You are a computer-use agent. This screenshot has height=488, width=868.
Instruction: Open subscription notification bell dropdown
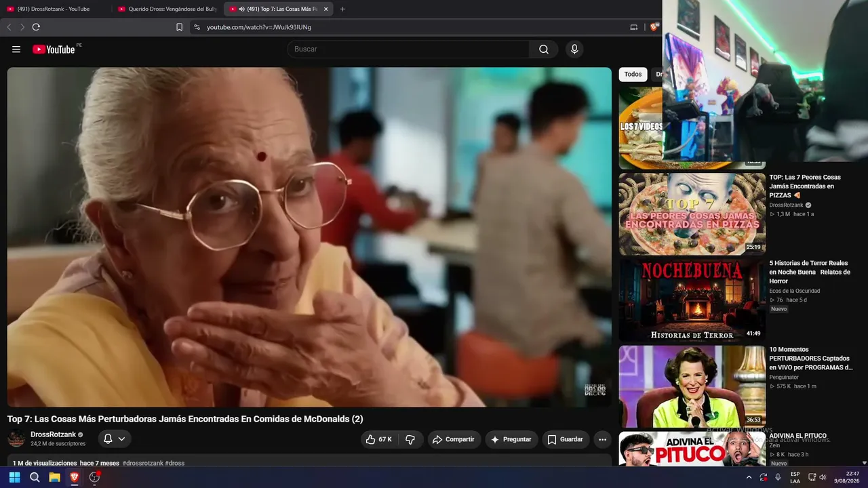point(114,439)
